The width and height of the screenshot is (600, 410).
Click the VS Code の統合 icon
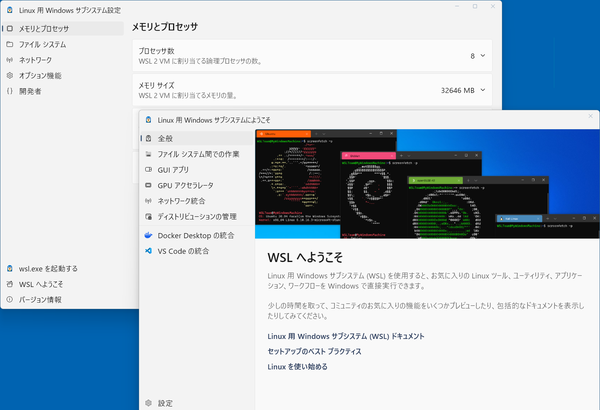click(x=149, y=251)
